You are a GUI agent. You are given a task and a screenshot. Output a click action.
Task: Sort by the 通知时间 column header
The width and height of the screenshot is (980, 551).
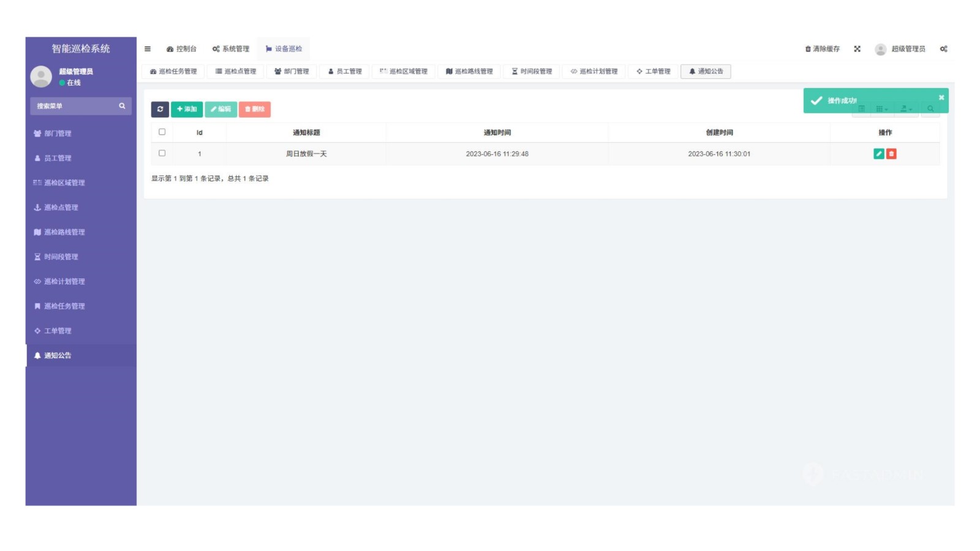pyautogui.click(x=497, y=132)
